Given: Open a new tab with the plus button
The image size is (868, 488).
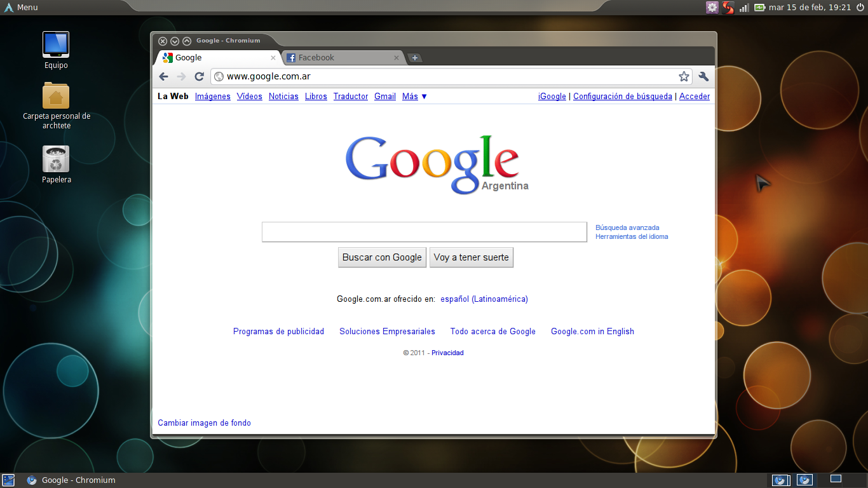Looking at the screenshot, I should (x=414, y=58).
